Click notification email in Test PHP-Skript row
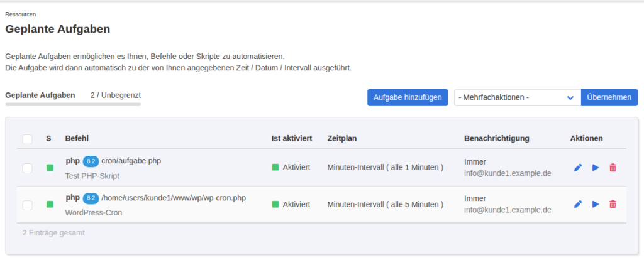 tap(508, 173)
